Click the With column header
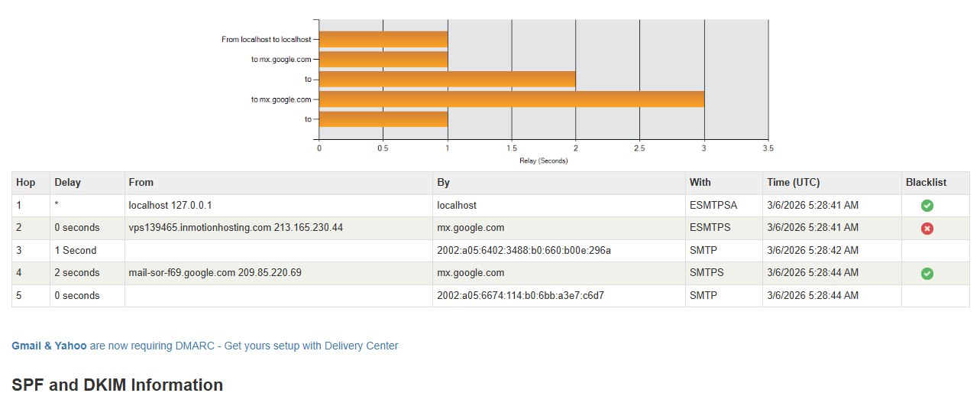Screen dimensions: 980x406 pyautogui.click(x=700, y=183)
